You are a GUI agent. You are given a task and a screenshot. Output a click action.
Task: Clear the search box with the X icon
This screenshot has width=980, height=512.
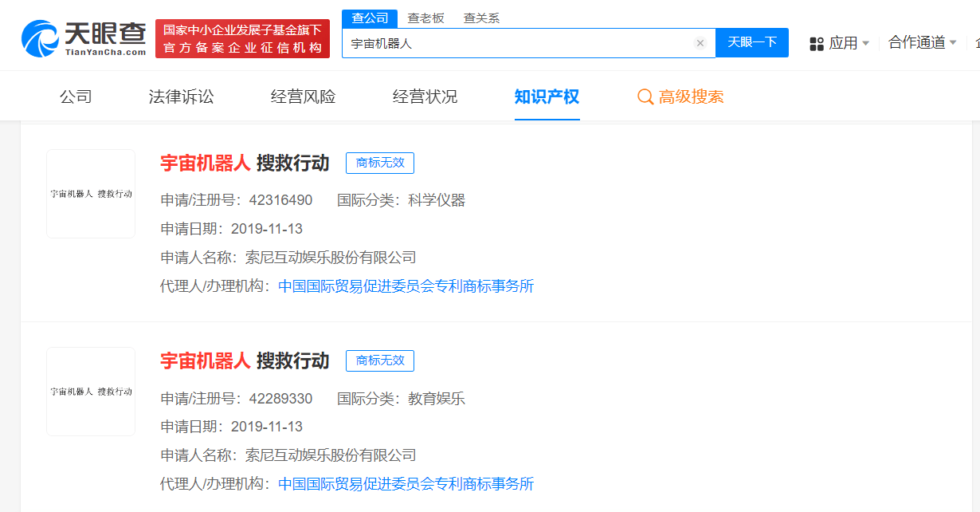click(x=700, y=43)
